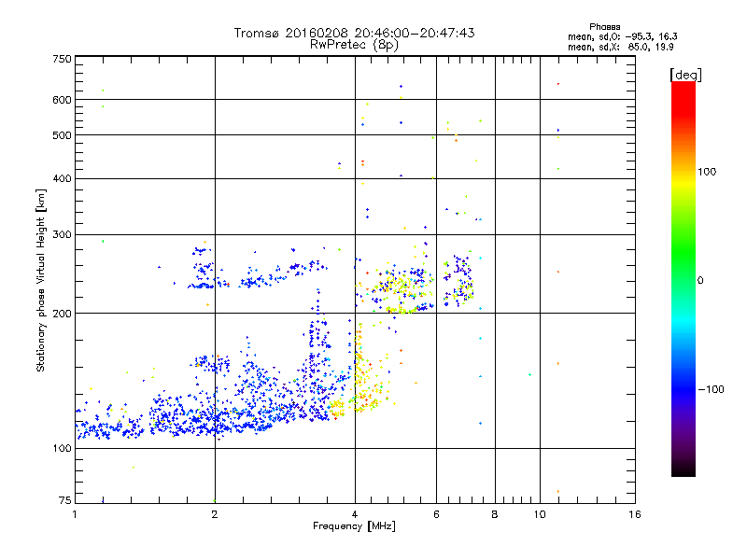Click the x-axis label '1'

(x=75, y=514)
